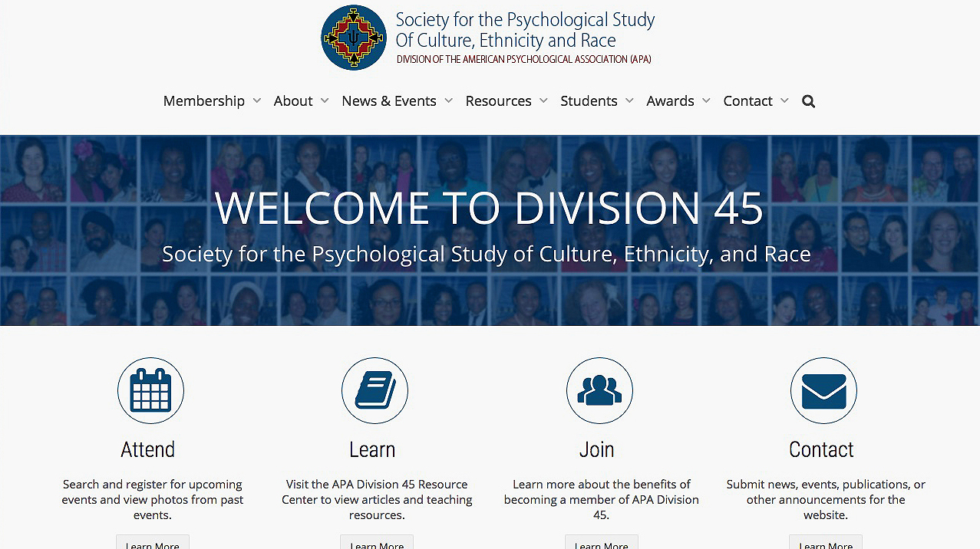Click the Join people group icon
Image resolution: width=980 pixels, height=549 pixels.
[x=599, y=390]
